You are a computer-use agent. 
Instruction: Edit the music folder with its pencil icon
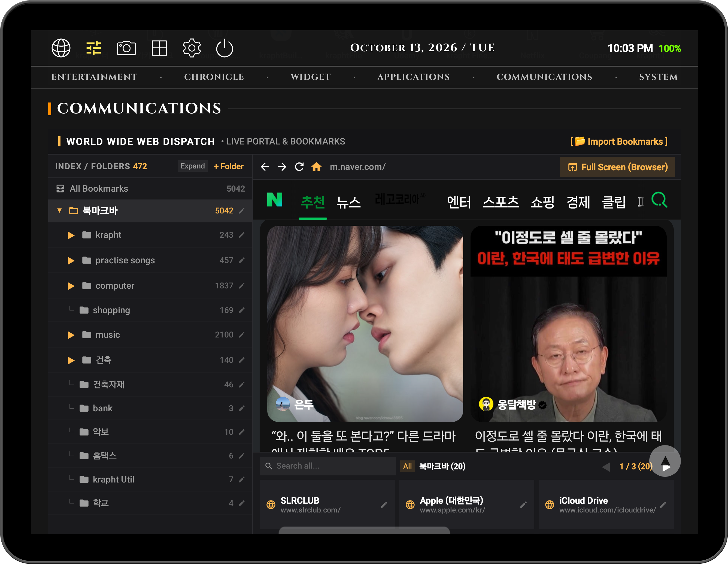click(242, 335)
